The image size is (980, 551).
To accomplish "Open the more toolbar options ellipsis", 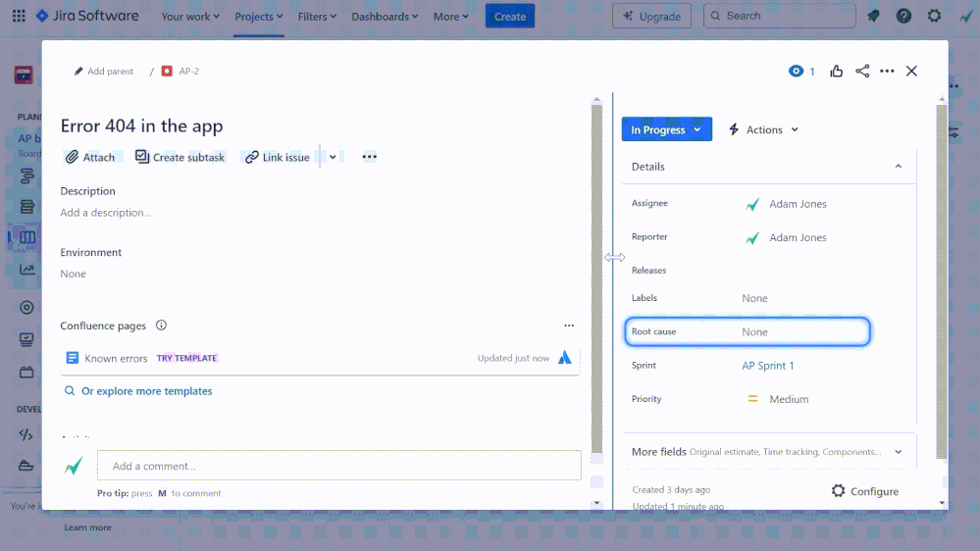I will pyautogui.click(x=370, y=157).
